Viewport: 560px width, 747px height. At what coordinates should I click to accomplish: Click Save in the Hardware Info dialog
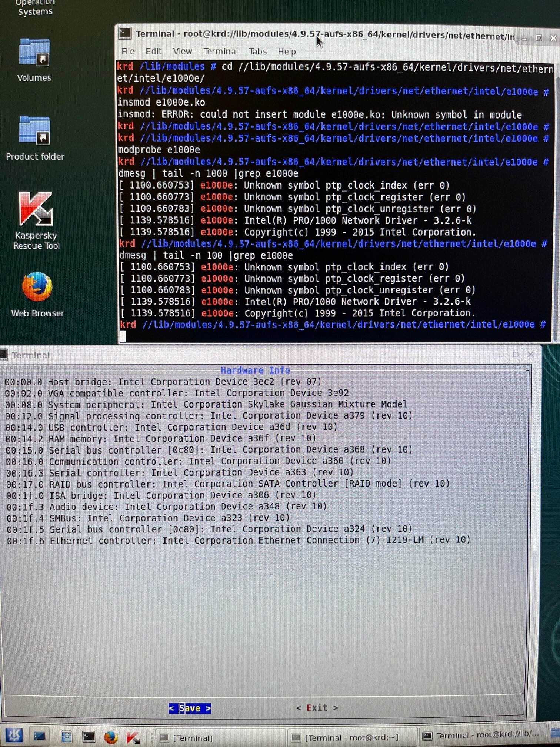[x=190, y=708]
